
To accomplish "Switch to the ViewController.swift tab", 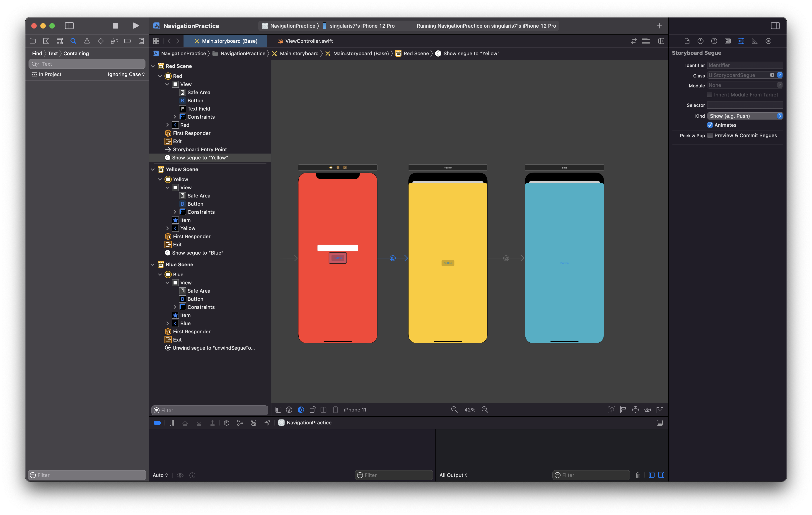I will click(x=309, y=41).
